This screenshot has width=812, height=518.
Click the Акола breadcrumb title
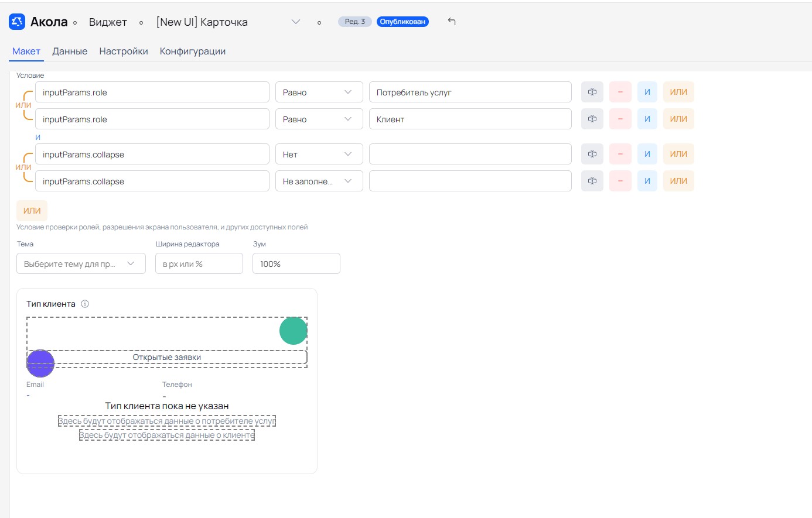coord(49,22)
